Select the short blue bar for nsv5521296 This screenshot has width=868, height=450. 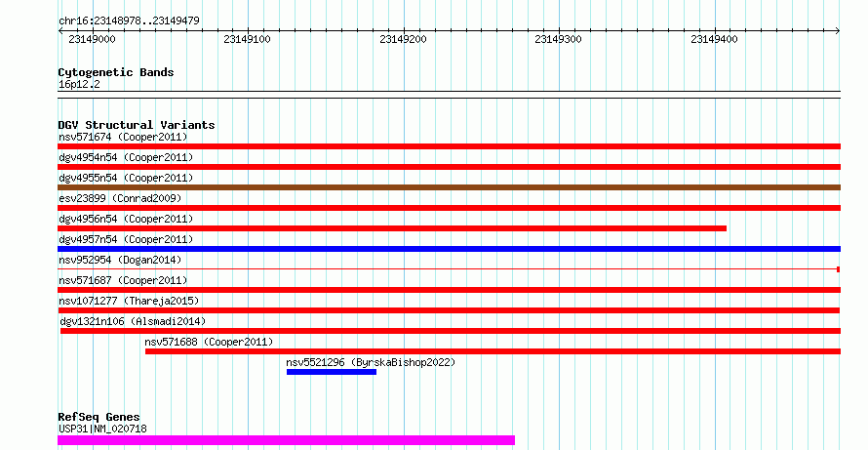(332, 372)
